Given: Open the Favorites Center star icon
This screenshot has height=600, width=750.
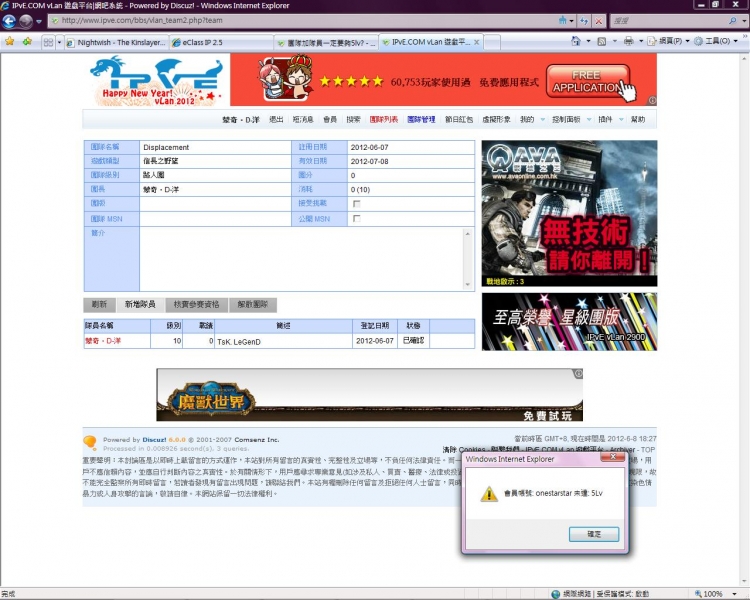Looking at the screenshot, I should click(x=10, y=42).
